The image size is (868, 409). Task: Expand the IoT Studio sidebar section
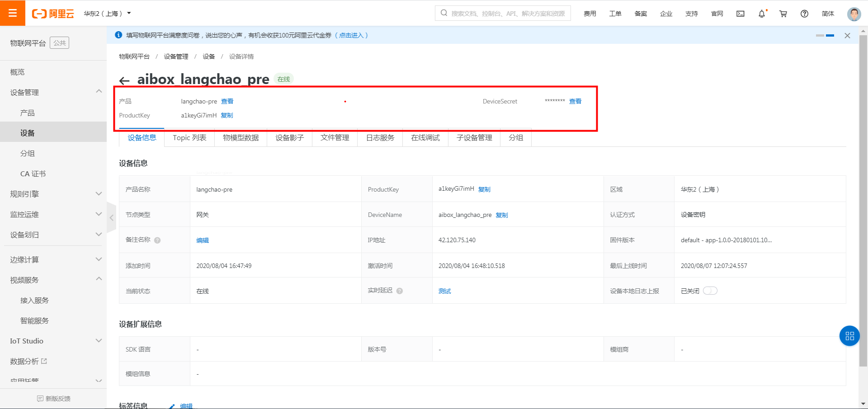99,340
